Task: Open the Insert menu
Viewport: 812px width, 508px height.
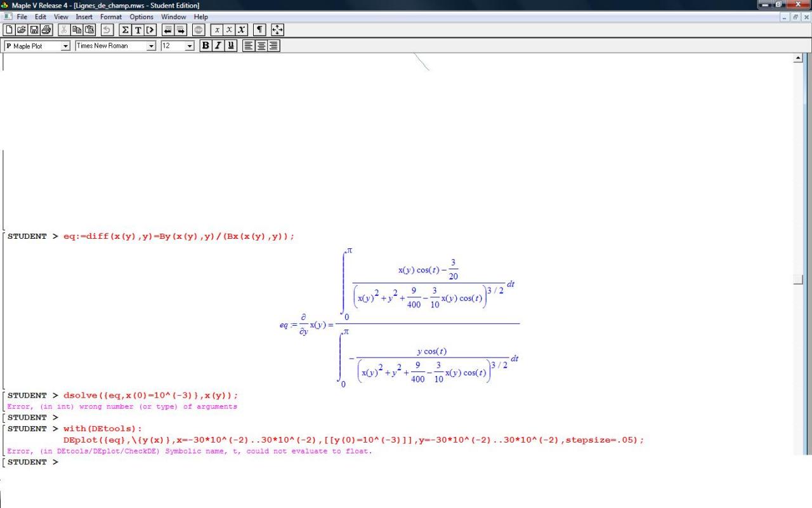Action: 84,17
